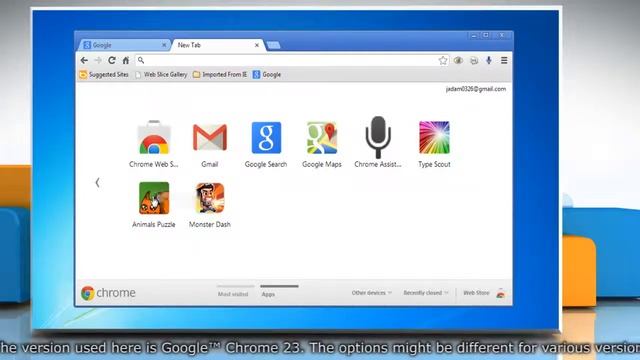Launch the Monster Dash game
The height and width of the screenshot is (360, 640).
point(209,198)
